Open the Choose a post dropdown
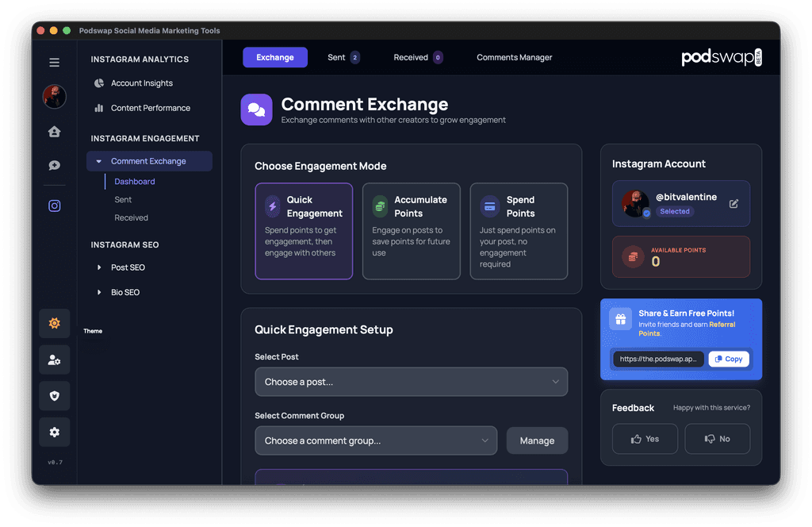This screenshot has width=812, height=527. (412, 382)
